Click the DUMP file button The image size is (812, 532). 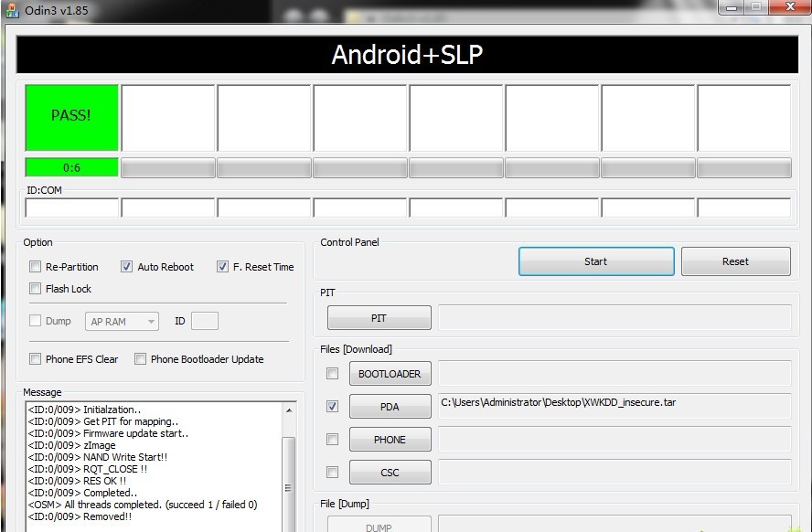[379, 525]
